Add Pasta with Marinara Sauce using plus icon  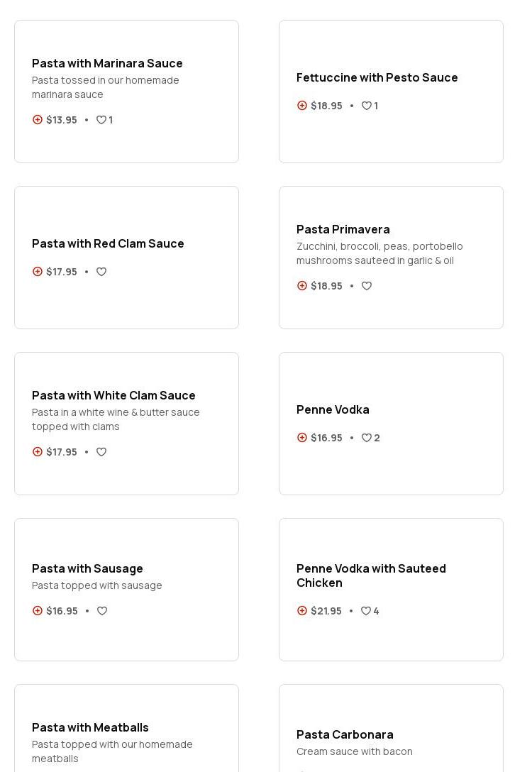[38, 120]
